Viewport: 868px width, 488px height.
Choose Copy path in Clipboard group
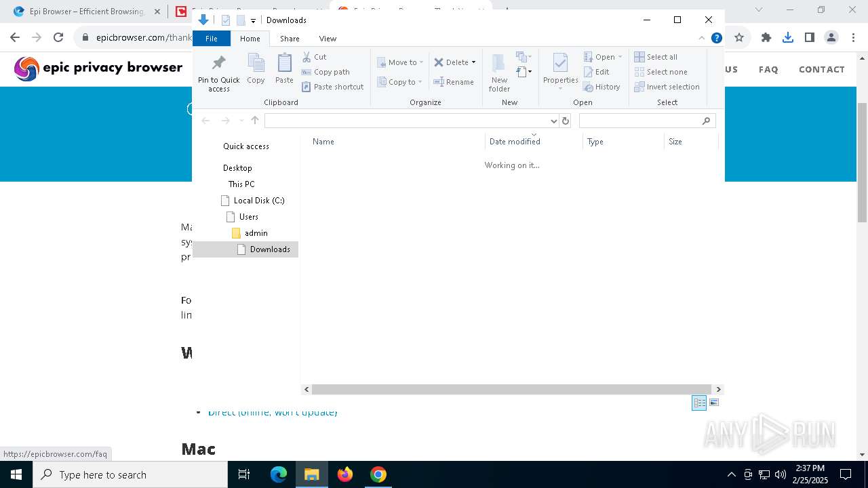(325, 72)
